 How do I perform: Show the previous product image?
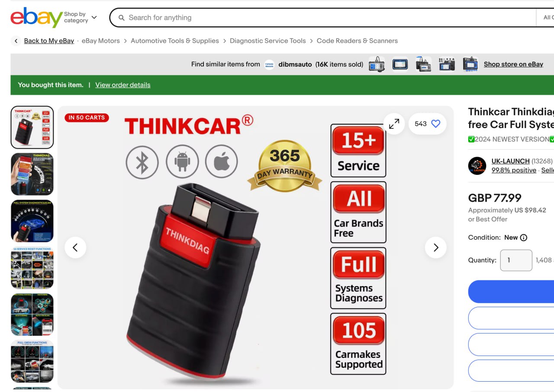click(75, 247)
